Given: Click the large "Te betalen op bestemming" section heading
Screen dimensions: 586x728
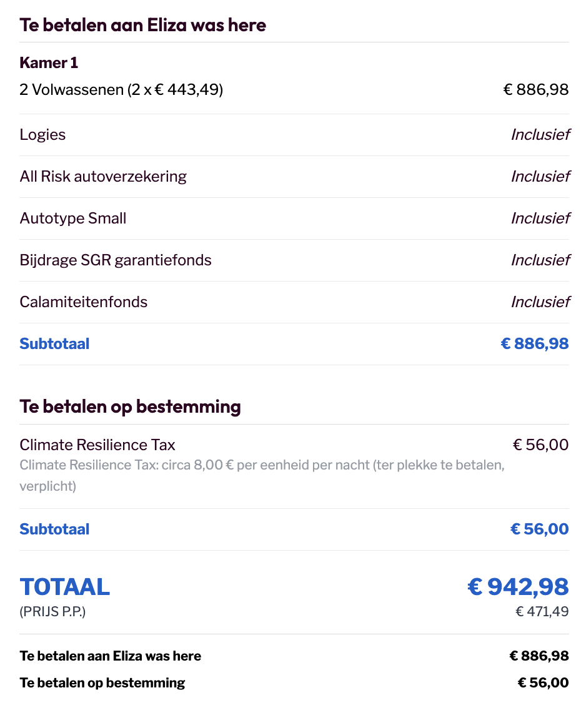Looking at the screenshot, I should (x=130, y=406).
